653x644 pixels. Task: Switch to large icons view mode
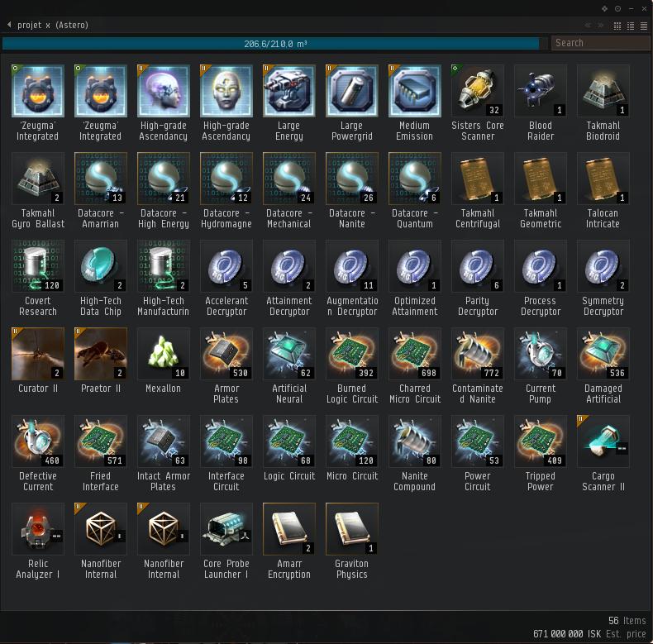[x=617, y=26]
